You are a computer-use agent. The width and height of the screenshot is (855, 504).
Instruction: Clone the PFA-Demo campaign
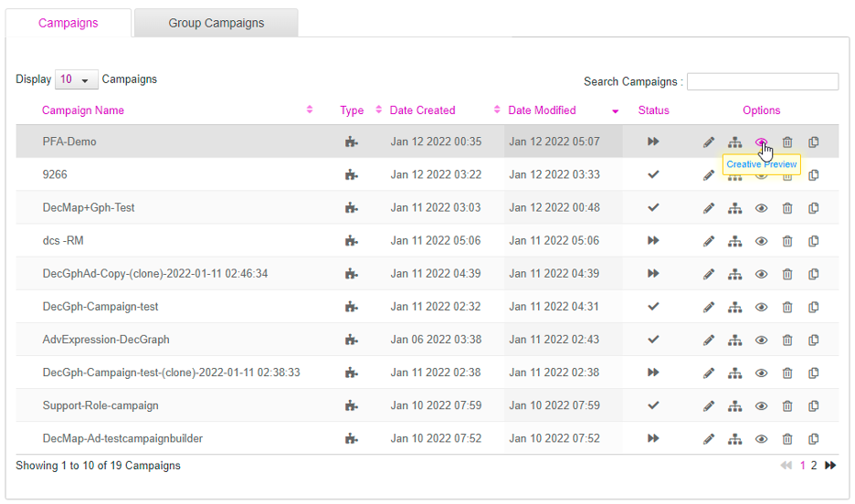(813, 142)
